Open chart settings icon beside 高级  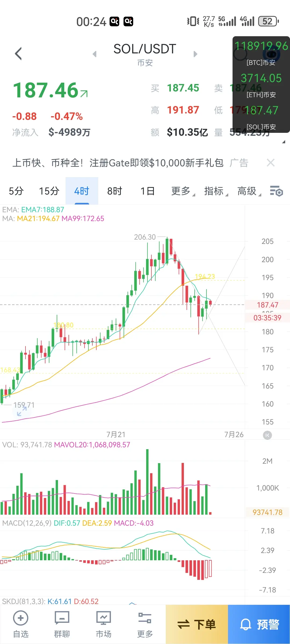pos(276,191)
